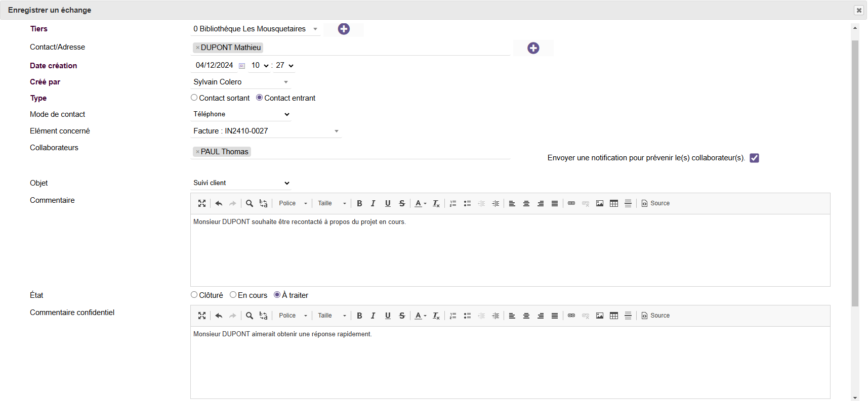Expand the Objet Suivi client dropdown

click(241, 183)
